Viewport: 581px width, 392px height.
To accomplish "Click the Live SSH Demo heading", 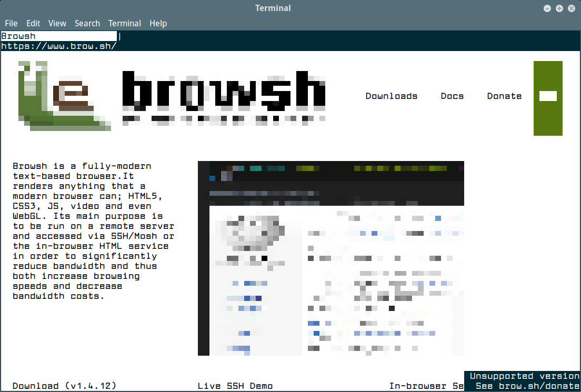I will click(x=235, y=386).
